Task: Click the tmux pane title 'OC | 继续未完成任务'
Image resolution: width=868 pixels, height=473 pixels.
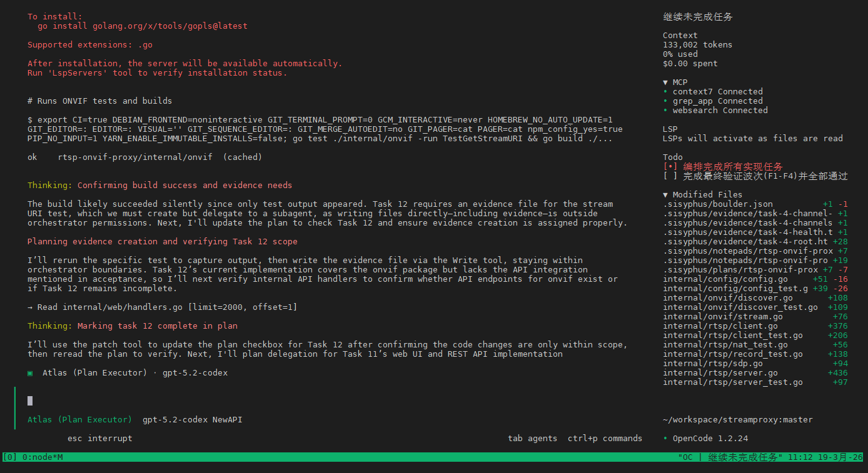Action: (730, 457)
